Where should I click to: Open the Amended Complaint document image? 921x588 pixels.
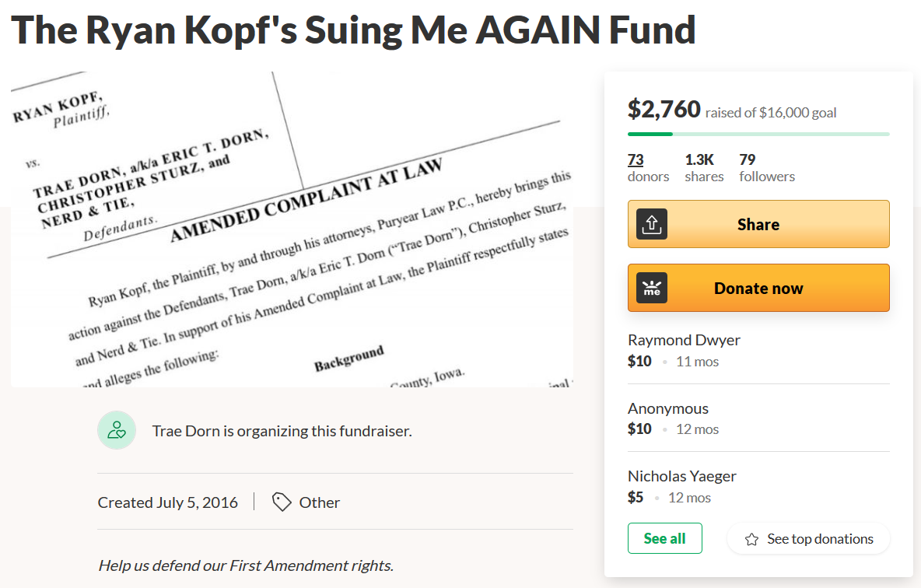(292, 229)
